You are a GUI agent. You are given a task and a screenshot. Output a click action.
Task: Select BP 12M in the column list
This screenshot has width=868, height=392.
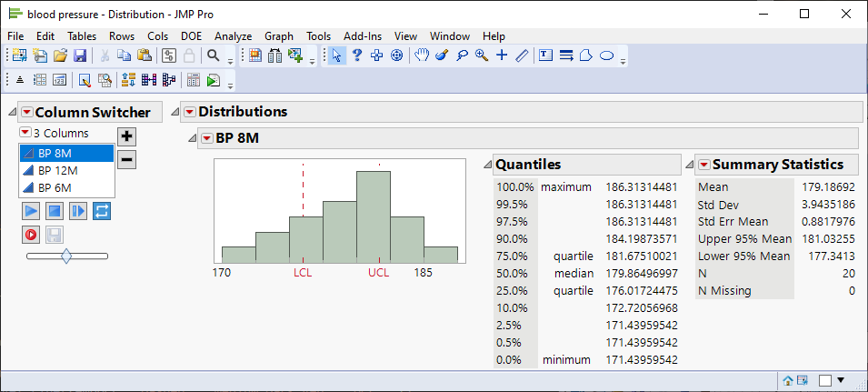click(x=57, y=170)
